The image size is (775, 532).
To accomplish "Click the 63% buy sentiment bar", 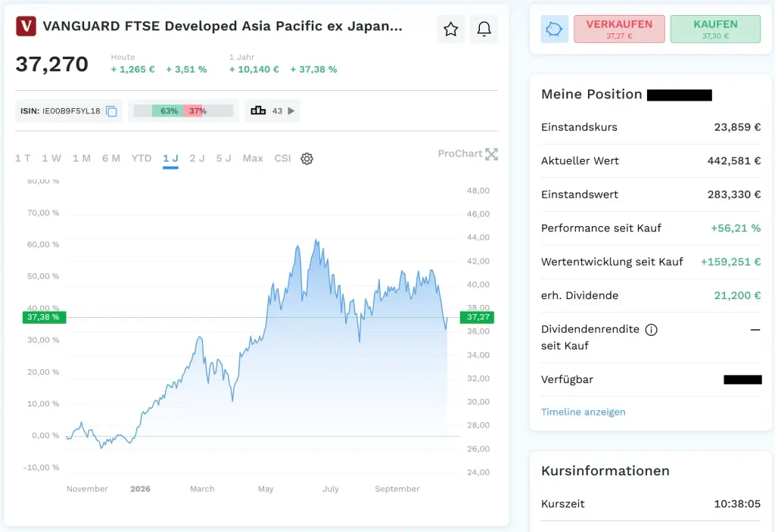I will point(168,110).
